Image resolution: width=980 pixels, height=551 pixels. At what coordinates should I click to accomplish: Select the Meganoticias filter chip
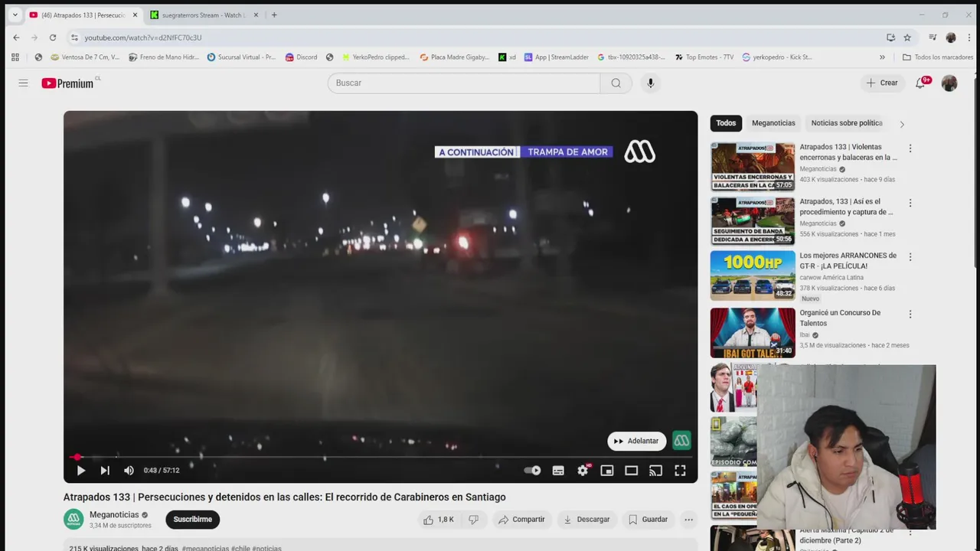point(773,123)
